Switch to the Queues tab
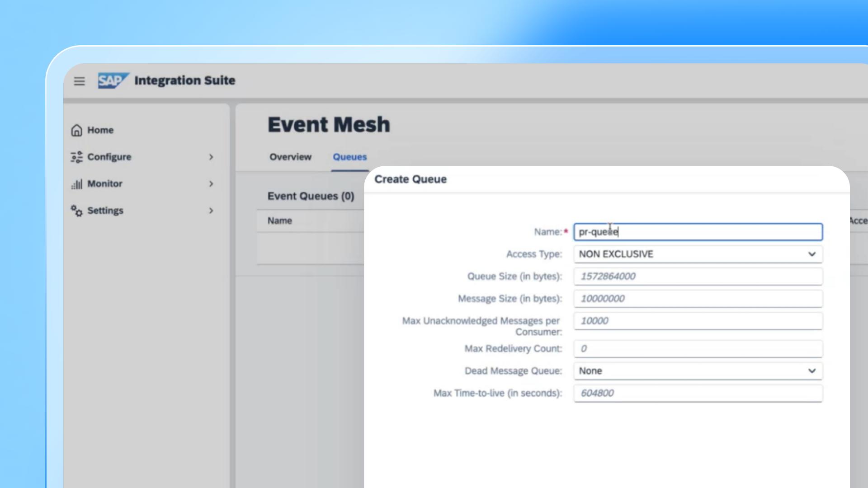Image resolution: width=868 pixels, height=488 pixels. click(x=350, y=157)
